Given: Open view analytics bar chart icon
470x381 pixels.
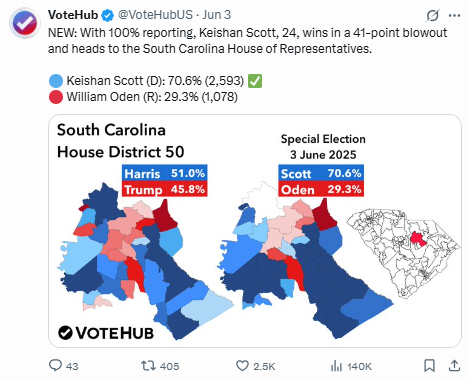Looking at the screenshot, I should pos(336,366).
